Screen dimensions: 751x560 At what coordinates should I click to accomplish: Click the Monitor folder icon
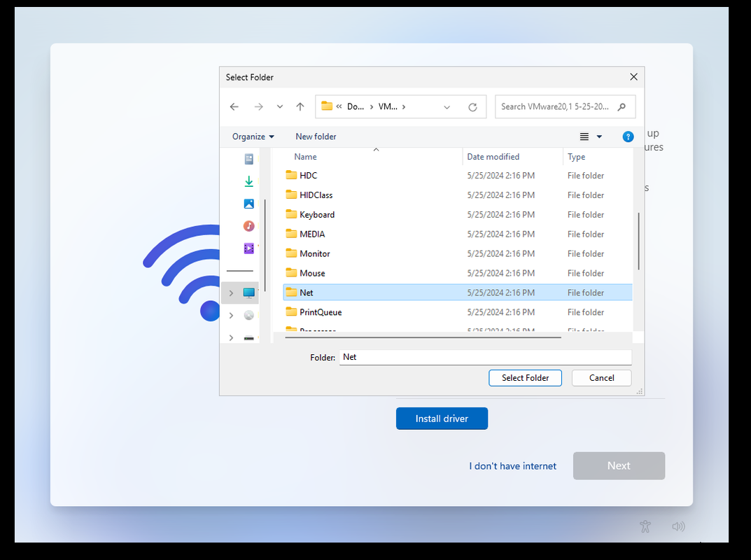291,253
